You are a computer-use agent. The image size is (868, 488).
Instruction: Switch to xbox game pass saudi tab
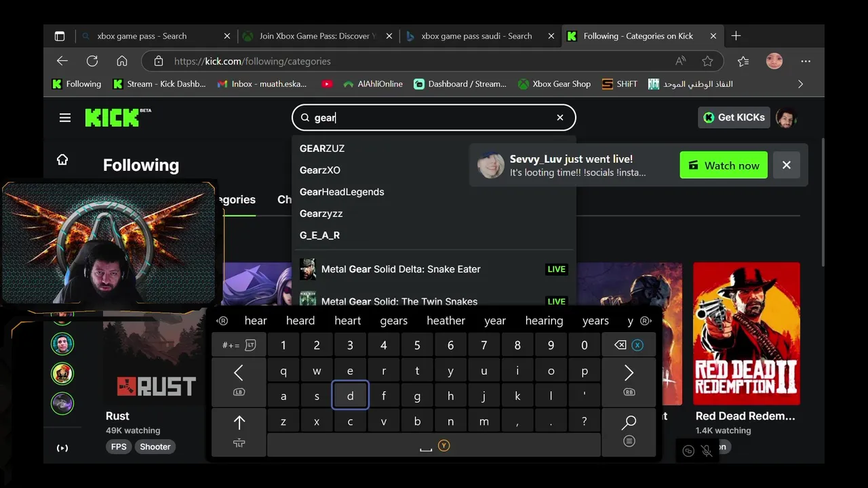tap(479, 36)
